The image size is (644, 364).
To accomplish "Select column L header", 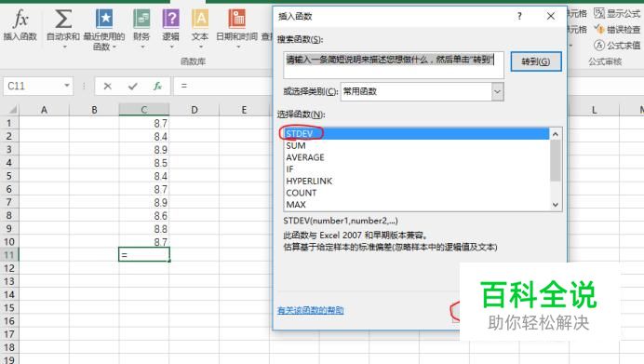I will [594, 110].
